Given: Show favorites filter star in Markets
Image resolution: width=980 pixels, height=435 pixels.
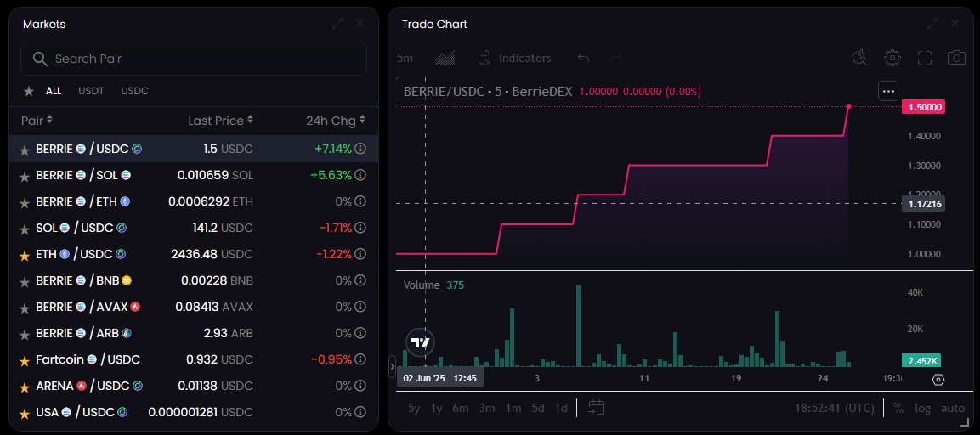Looking at the screenshot, I should click(29, 91).
